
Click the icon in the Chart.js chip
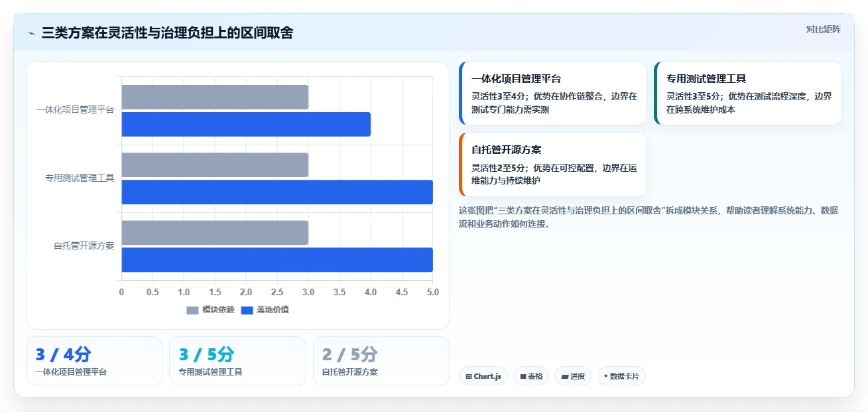click(469, 377)
